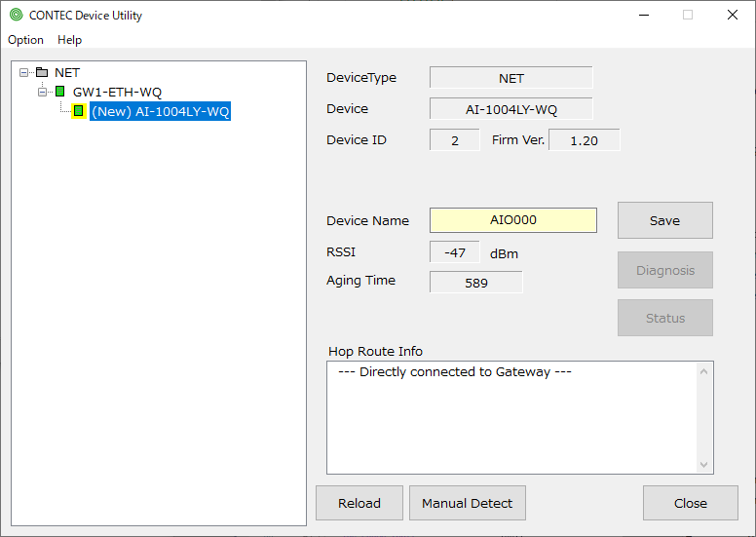Screen dimensions: 756x537
Task: Click the Hop Route Info scroll down arrow
Action: click(x=704, y=464)
